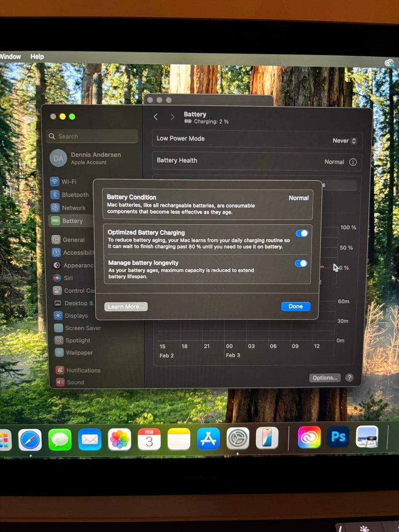The image size is (399, 532).
Task: Toggle Optimized Battery Charging switch
Action: coord(302,233)
